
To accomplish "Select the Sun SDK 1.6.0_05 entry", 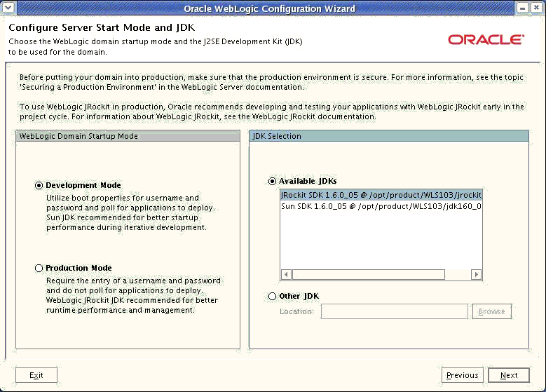I will 381,206.
